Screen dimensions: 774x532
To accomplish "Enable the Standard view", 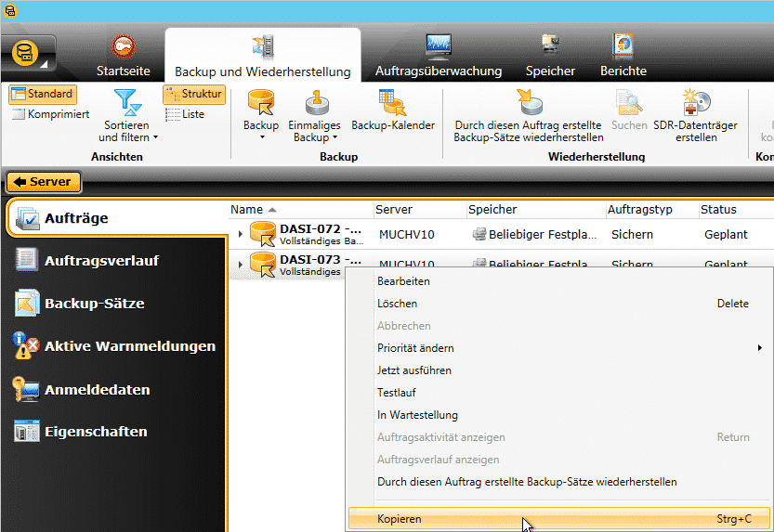I will [43, 94].
